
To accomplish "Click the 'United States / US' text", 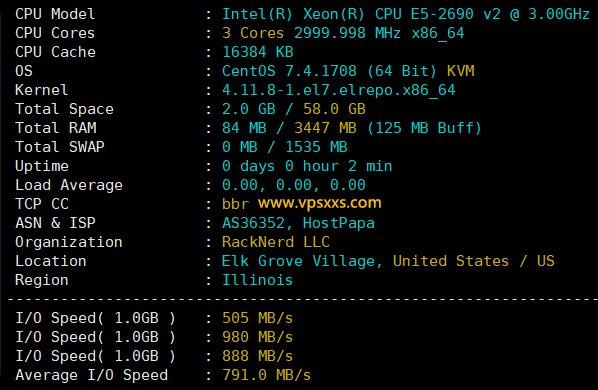I will [x=474, y=261].
